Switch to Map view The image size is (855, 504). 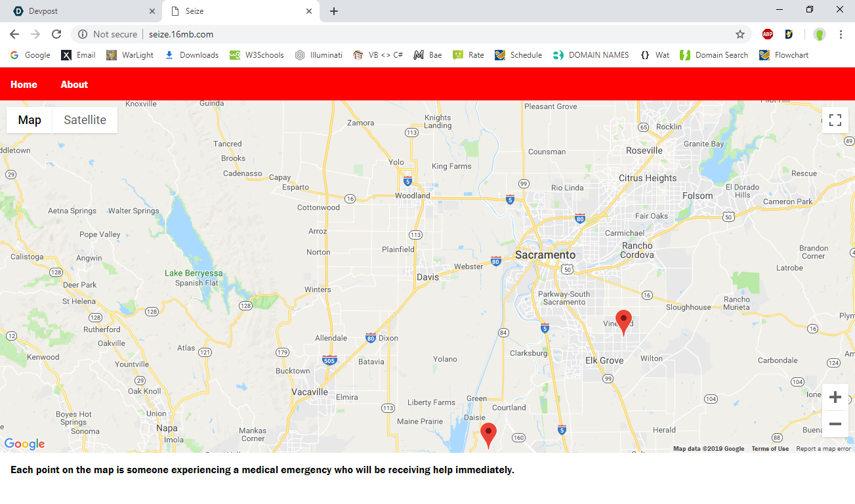[x=30, y=120]
